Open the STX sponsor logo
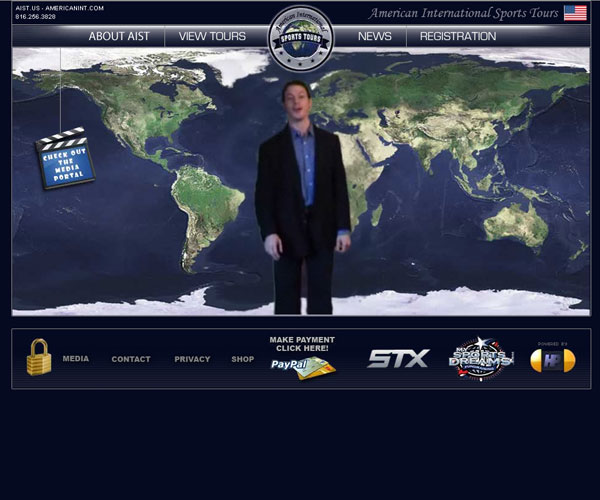This screenshot has width=600, height=500. point(398,358)
